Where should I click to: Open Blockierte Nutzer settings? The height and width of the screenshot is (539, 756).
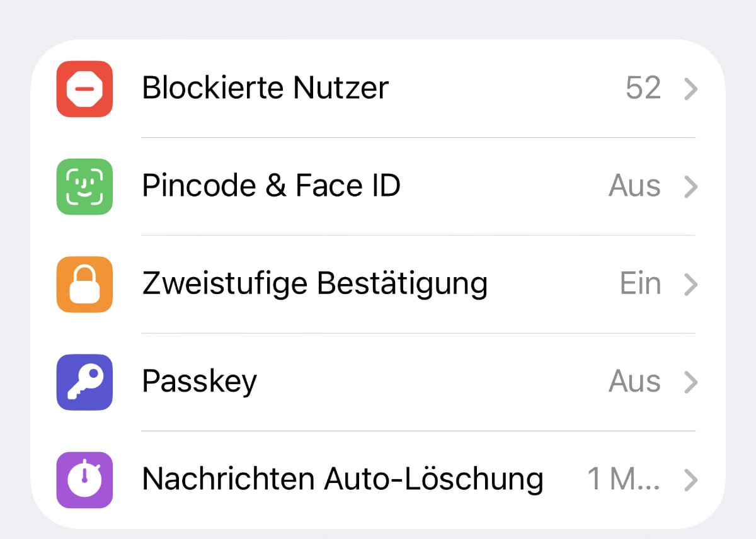[265, 88]
